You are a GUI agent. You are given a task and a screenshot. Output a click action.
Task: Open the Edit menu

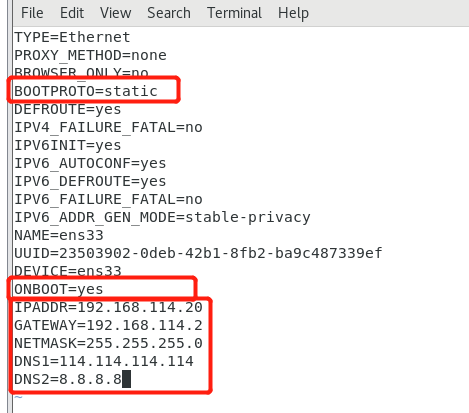click(x=72, y=13)
